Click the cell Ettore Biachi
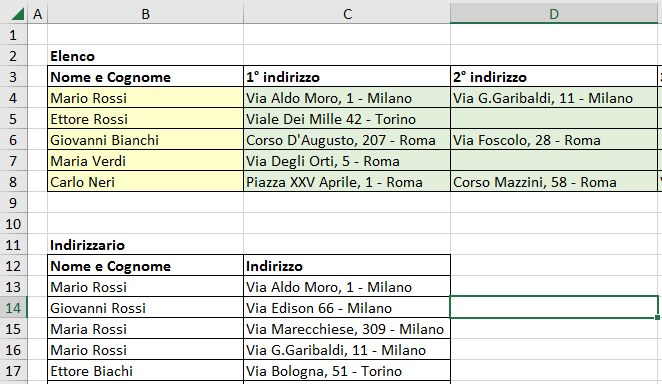This screenshot has height=384, width=662. [x=146, y=371]
